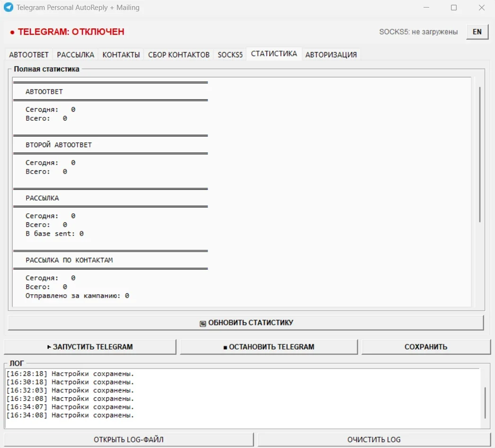The width and height of the screenshot is (495, 448).
Task: Clear the log with ОЧИСТИТЬ LOG
Action: [x=374, y=439]
